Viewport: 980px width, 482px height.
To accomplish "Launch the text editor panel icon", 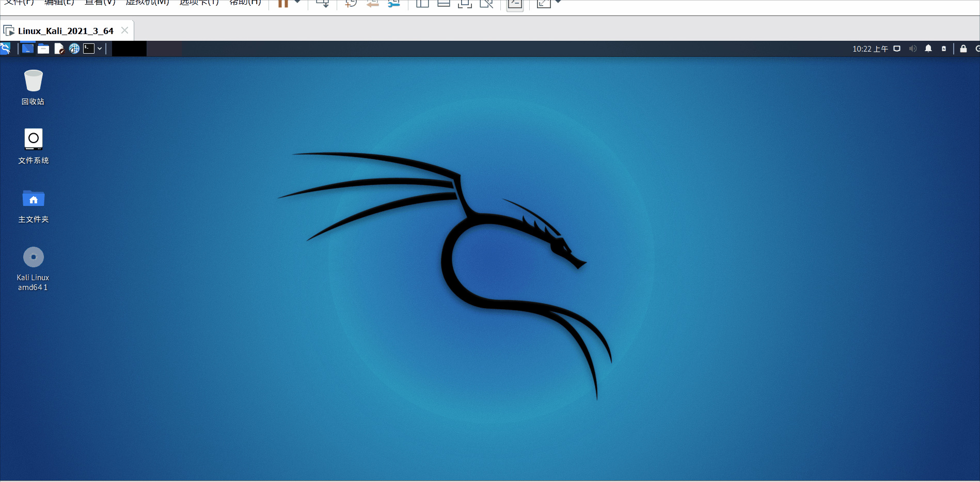I will click(x=59, y=49).
